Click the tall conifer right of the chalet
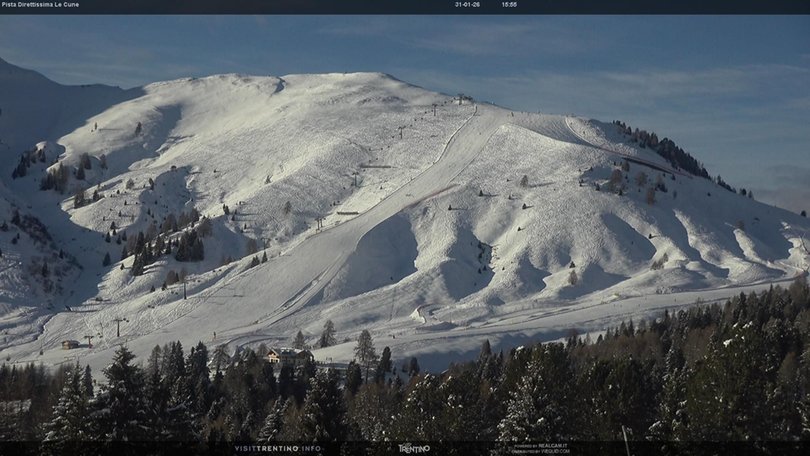 pyautogui.click(x=365, y=350)
